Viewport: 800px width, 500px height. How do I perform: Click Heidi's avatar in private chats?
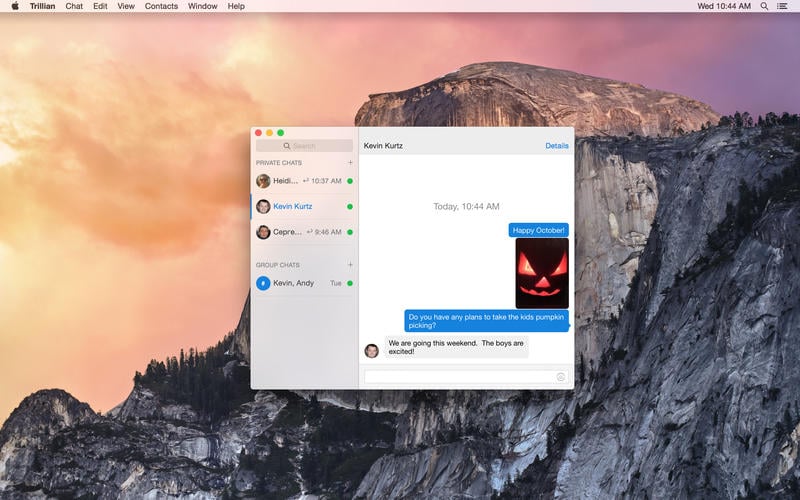pos(263,181)
